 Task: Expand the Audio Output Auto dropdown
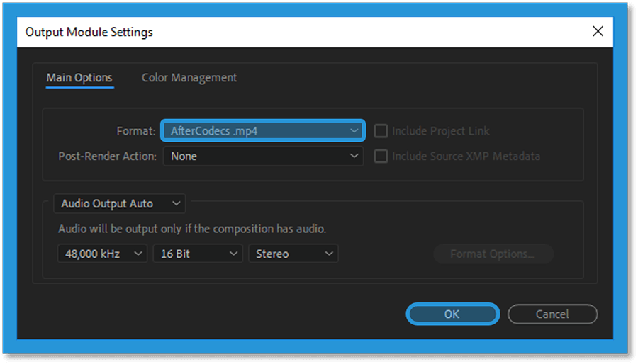[x=120, y=203]
